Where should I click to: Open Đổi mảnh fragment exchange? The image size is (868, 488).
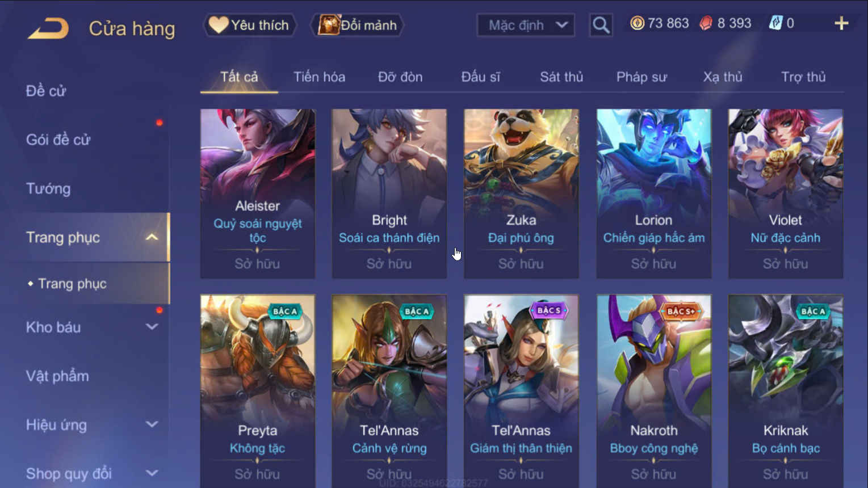358,25
